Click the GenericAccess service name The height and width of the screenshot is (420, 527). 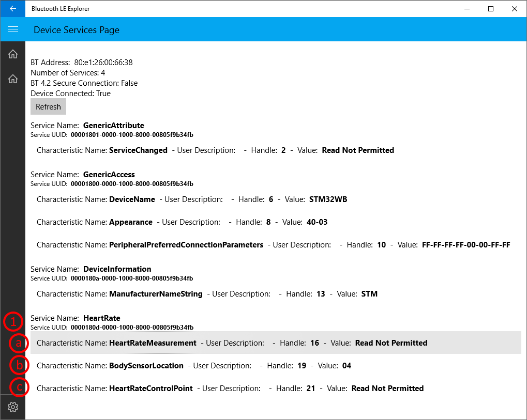(109, 175)
